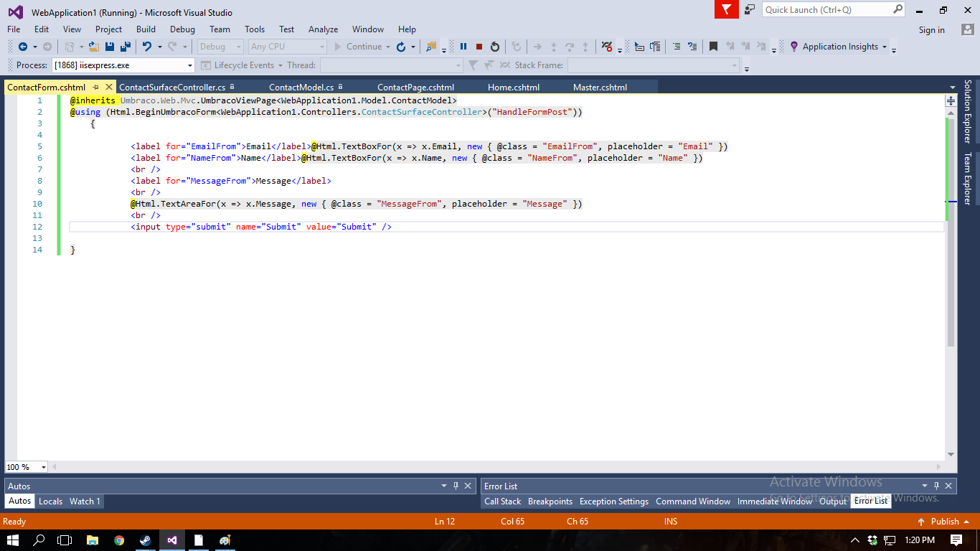This screenshot has width=980, height=551.
Task: Stop debugging with the red square icon
Action: 479,47
